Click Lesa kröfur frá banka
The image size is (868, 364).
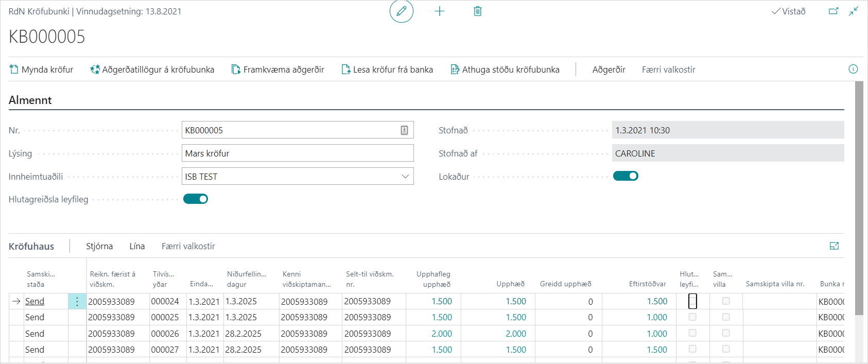tap(387, 70)
